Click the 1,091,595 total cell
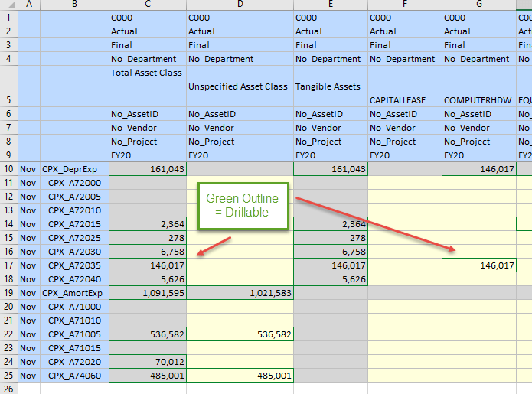Screen dimensions: 532x394 point(148,293)
